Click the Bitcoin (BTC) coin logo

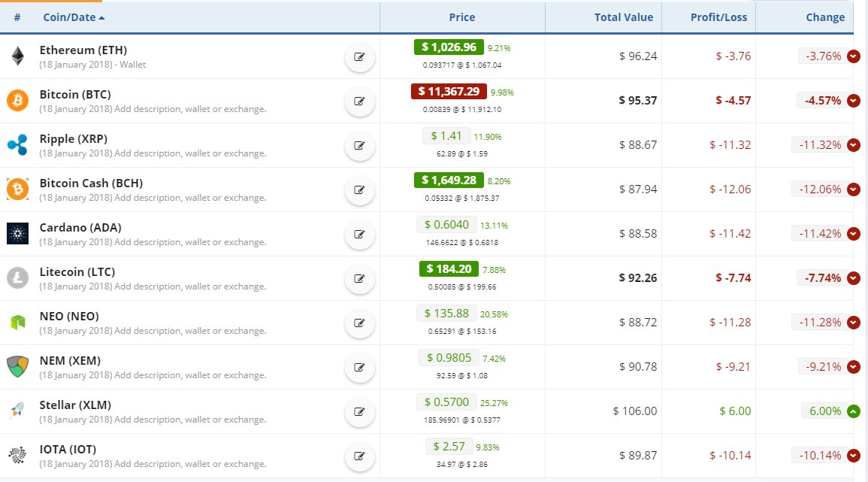point(17,100)
